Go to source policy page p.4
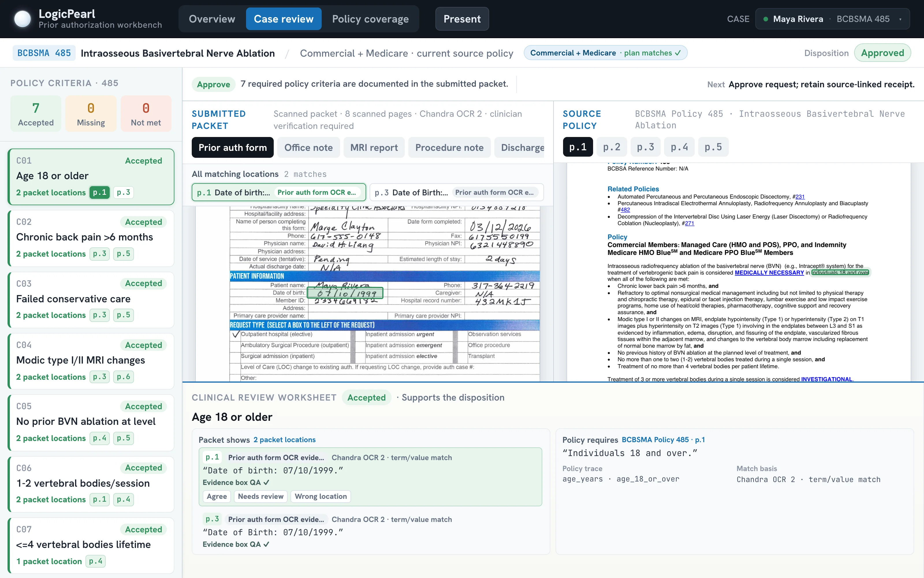The height and width of the screenshot is (578, 924). 679,147
